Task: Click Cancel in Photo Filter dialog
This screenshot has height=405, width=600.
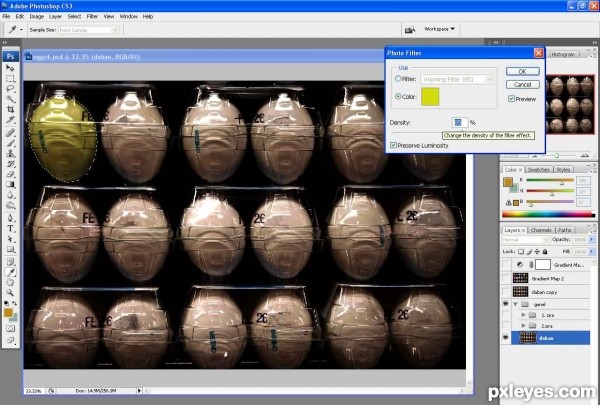Action: [x=522, y=84]
